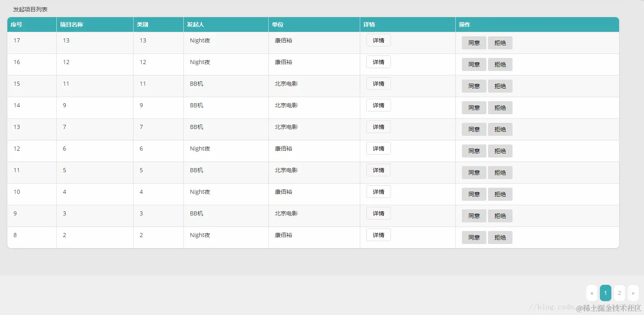Select 北京电影 in row 11

pyautogui.click(x=286, y=170)
